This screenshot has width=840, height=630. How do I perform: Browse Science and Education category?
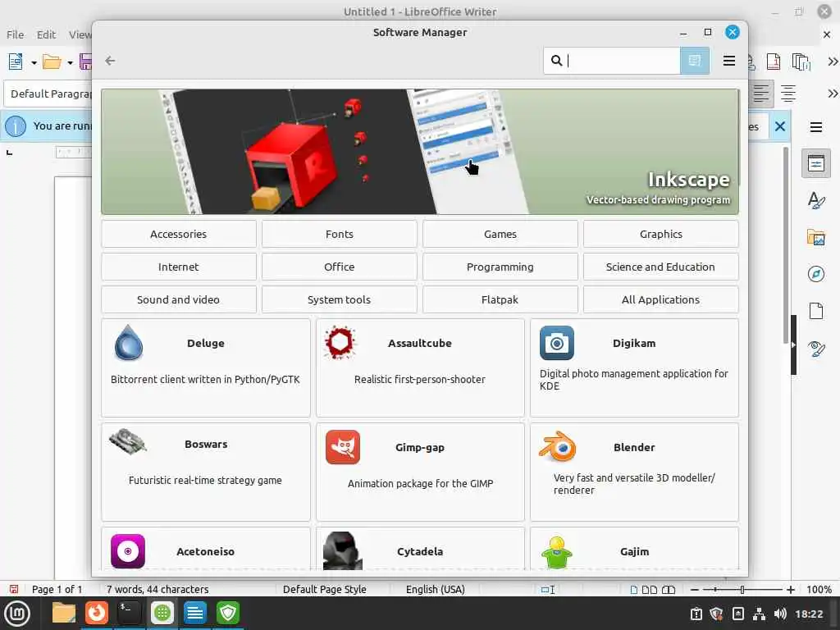pyautogui.click(x=660, y=267)
